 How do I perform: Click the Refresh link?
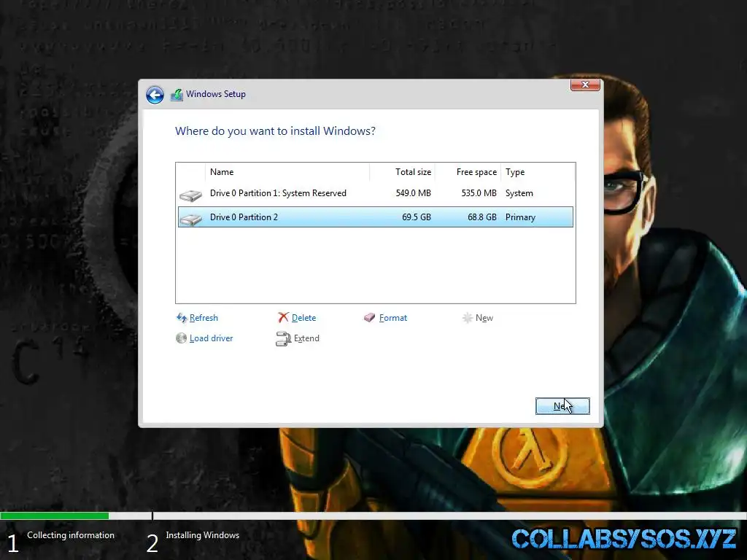pos(204,318)
